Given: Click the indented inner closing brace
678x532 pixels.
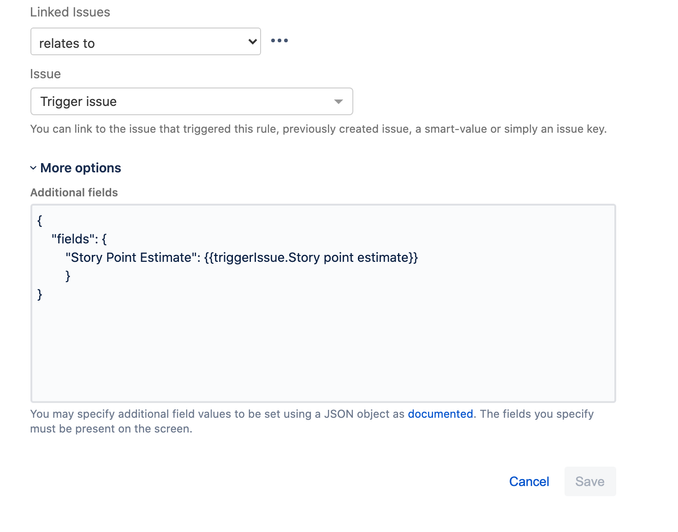Looking at the screenshot, I should click(67, 276).
